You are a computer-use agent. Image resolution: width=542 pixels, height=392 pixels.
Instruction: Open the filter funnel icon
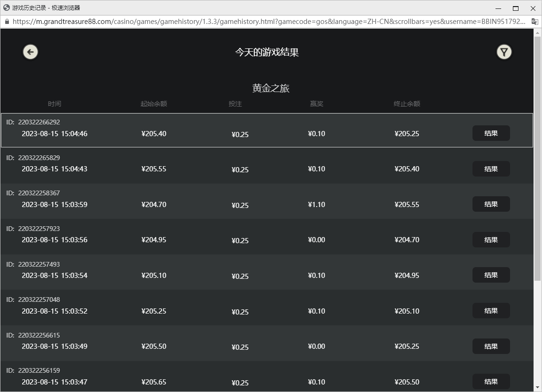504,52
